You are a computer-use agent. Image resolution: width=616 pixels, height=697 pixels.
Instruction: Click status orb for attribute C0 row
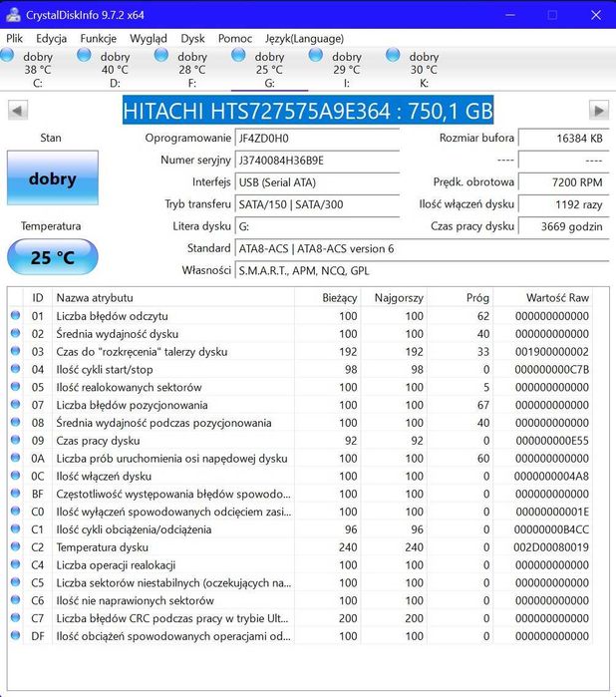tap(16, 512)
